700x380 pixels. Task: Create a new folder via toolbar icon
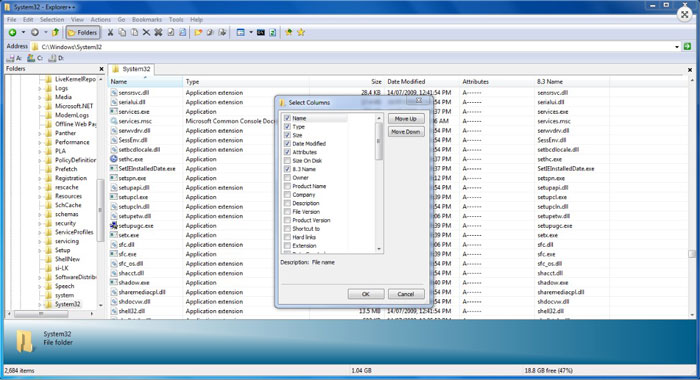tap(198, 32)
